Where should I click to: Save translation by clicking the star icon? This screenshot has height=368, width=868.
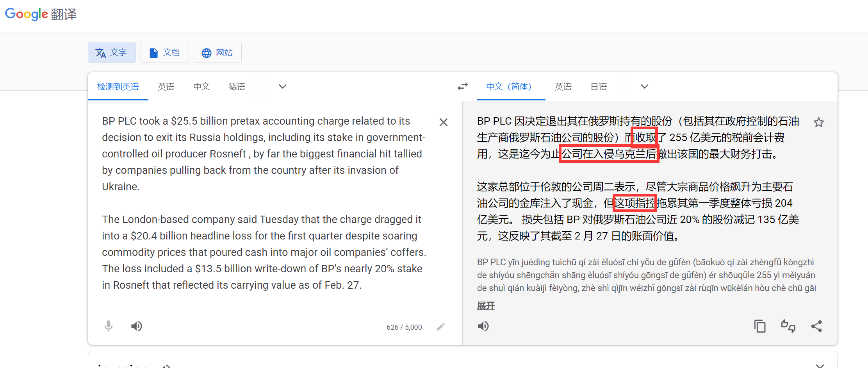(x=819, y=122)
